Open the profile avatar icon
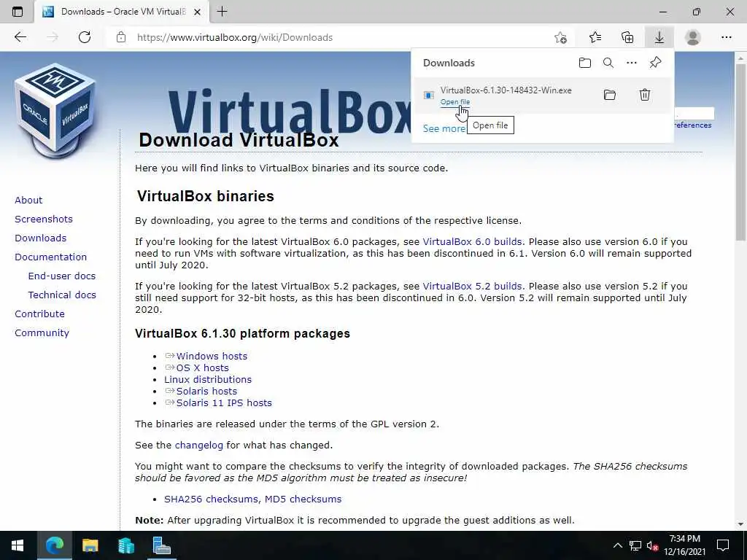This screenshot has height=560, width=747. [x=693, y=37]
